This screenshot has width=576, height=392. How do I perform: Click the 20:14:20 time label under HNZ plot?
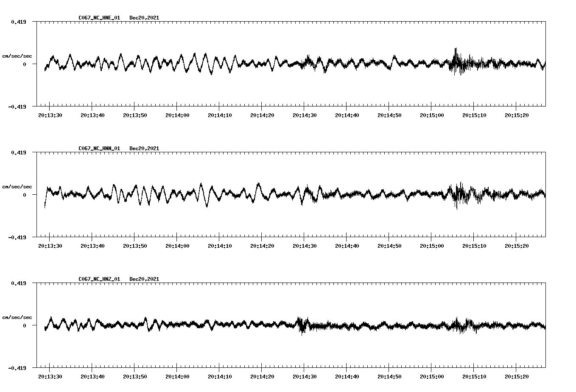click(262, 376)
